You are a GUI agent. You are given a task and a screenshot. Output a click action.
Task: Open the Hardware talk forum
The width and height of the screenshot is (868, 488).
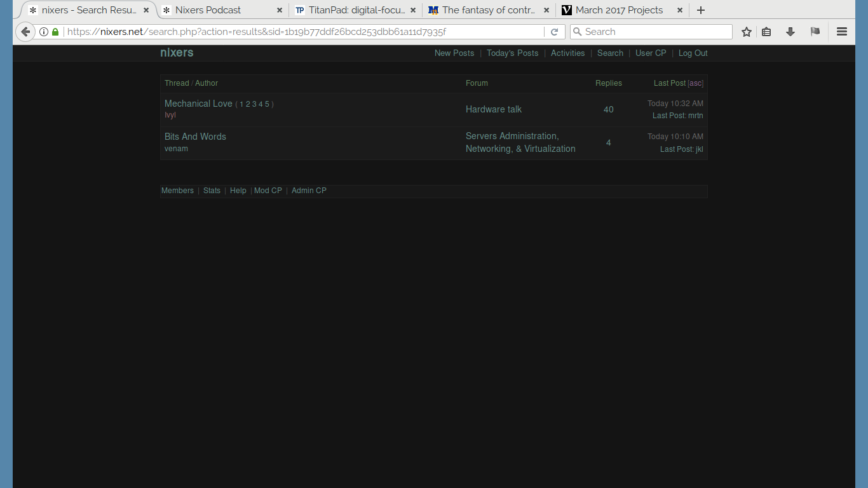click(494, 109)
